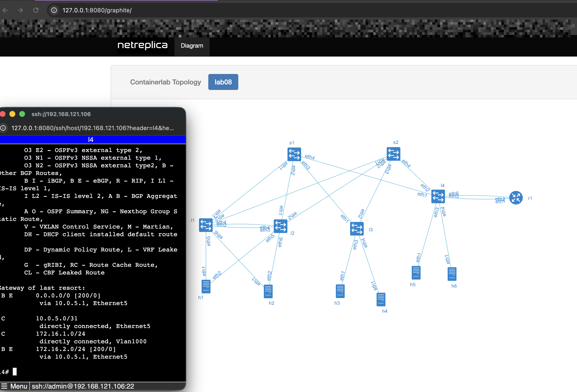The width and height of the screenshot is (577, 392).
Task: Click the netreplica logo
Action: 143,45
